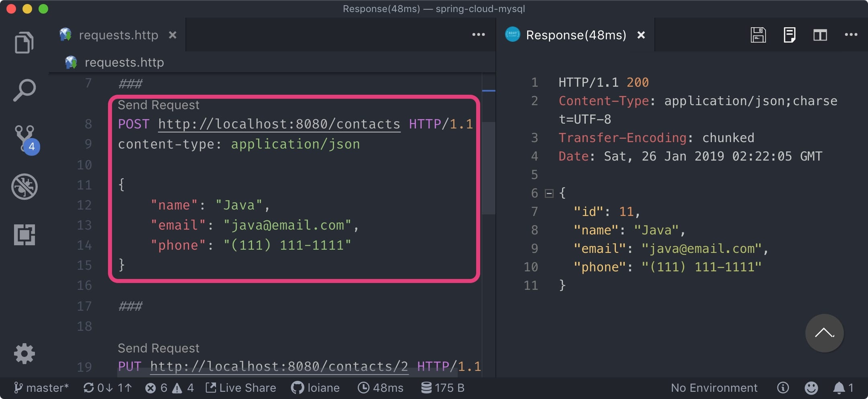868x399 pixels.
Task: Open the Explorer view
Action: pos(24,42)
